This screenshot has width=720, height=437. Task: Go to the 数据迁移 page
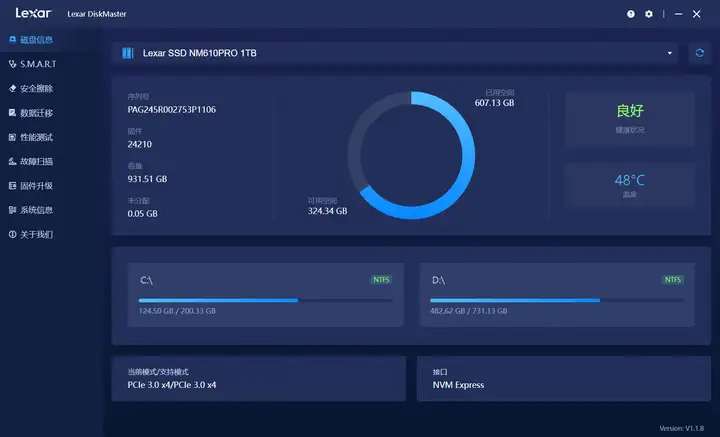point(31,113)
